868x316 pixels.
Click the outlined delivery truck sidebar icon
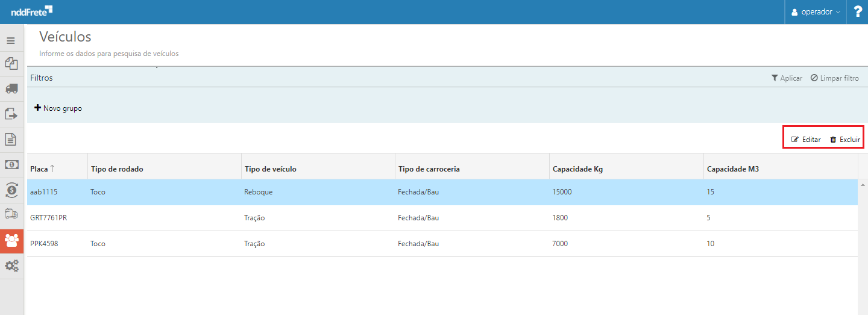(x=11, y=214)
